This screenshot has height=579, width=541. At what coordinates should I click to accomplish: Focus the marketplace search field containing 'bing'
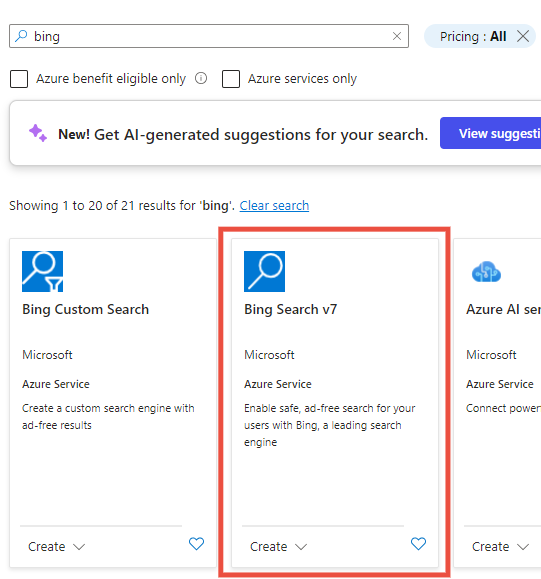click(209, 36)
